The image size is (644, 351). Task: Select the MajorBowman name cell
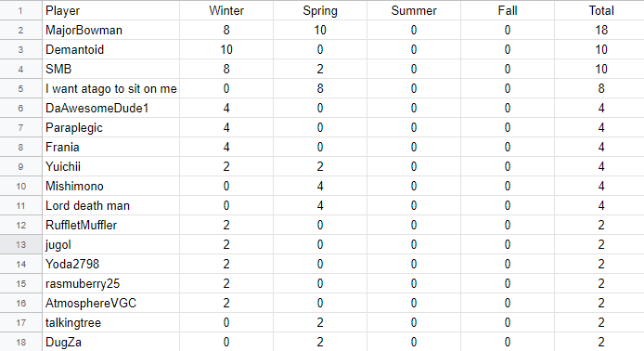click(x=111, y=30)
